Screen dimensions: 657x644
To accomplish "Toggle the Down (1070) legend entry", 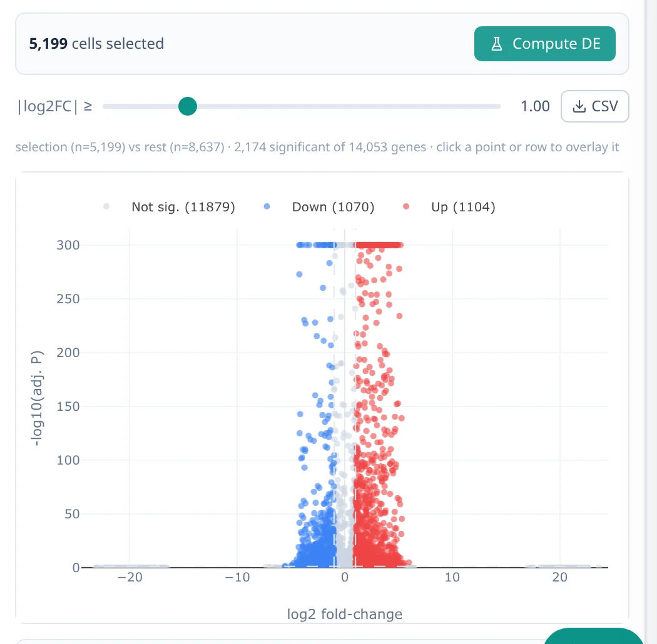I will [x=319, y=207].
